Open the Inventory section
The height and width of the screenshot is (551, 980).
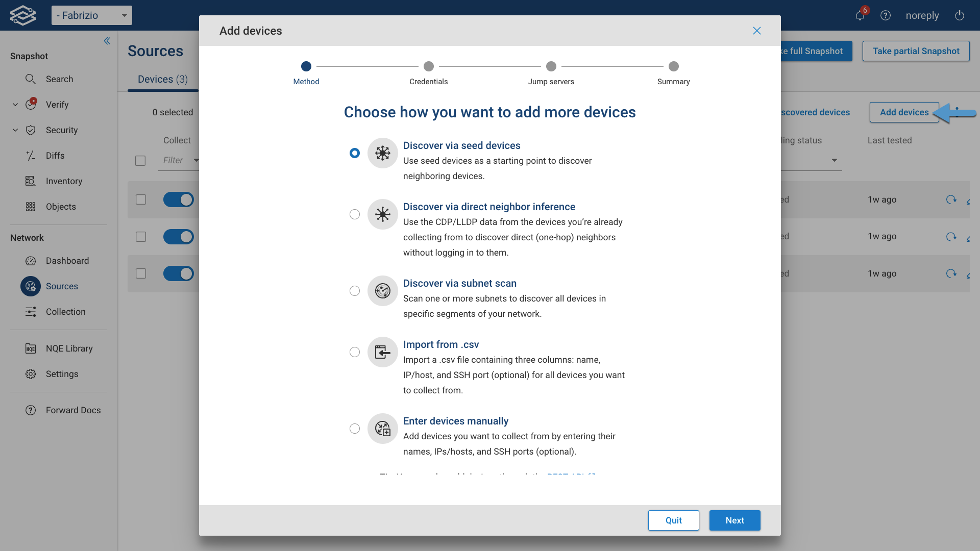point(64,181)
